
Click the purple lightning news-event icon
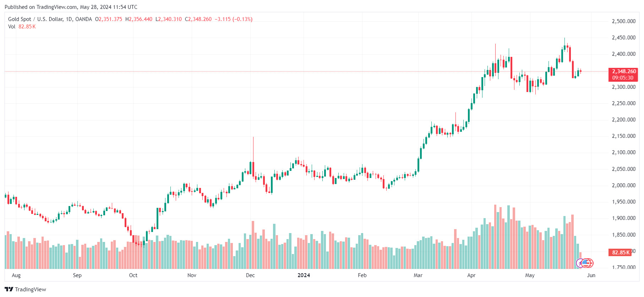(x=580, y=263)
